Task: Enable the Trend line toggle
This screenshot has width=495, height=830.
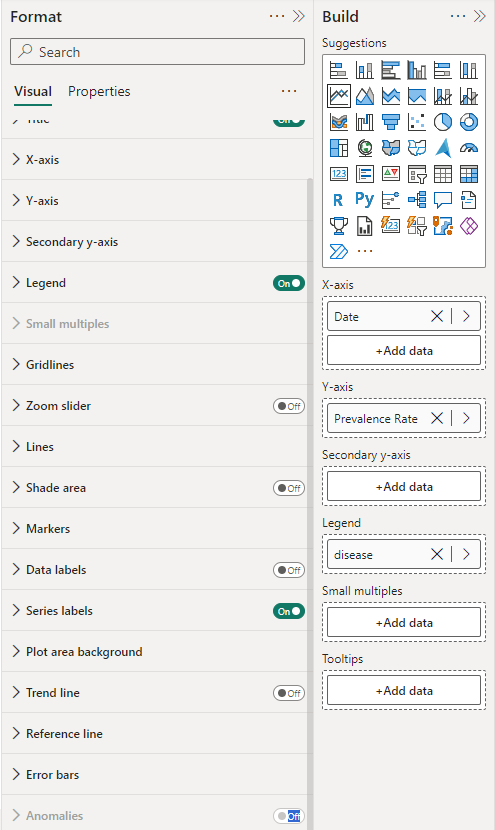Action: (x=289, y=693)
